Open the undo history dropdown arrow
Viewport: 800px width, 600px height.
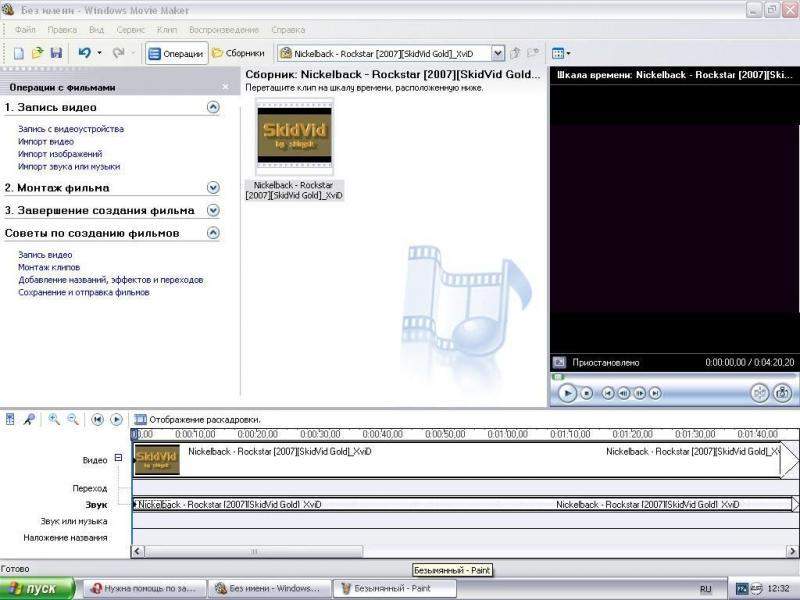(99, 53)
